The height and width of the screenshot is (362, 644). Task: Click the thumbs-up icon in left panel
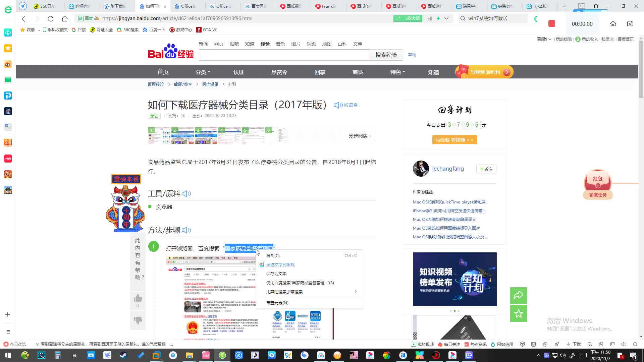coord(138,298)
